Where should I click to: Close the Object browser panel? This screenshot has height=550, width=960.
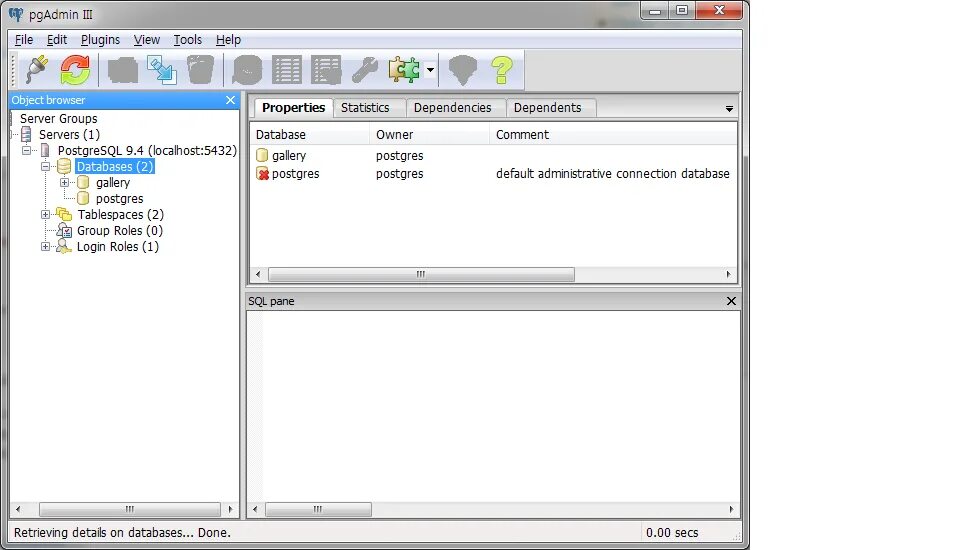[230, 100]
